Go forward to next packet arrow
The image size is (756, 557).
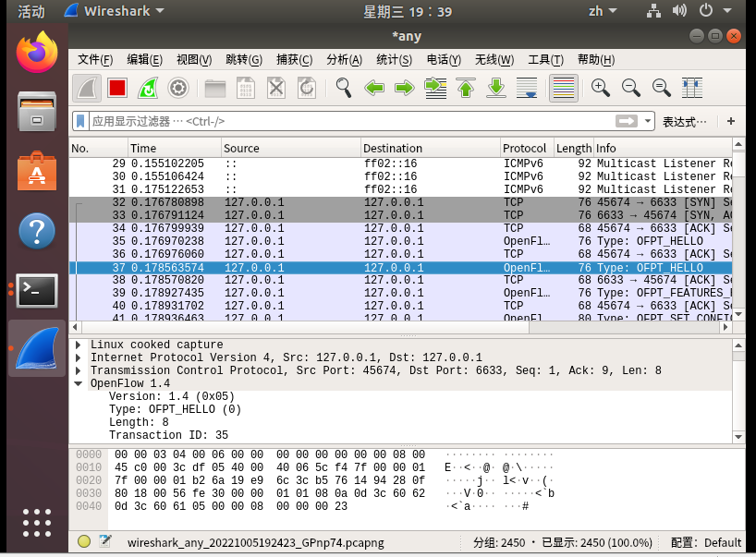click(x=404, y=88)
